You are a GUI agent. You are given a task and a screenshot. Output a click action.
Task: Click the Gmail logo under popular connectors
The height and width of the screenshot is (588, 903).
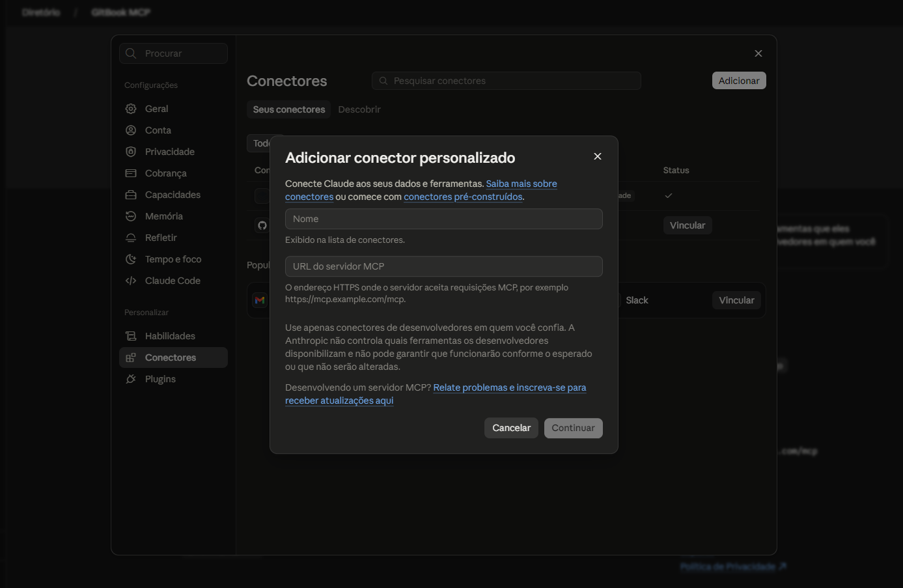coord(260,300)
